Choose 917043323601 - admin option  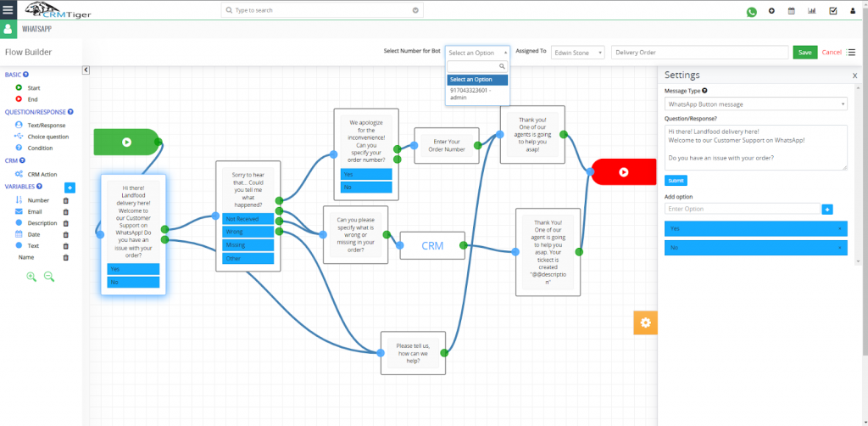click(x=477, y=93)
